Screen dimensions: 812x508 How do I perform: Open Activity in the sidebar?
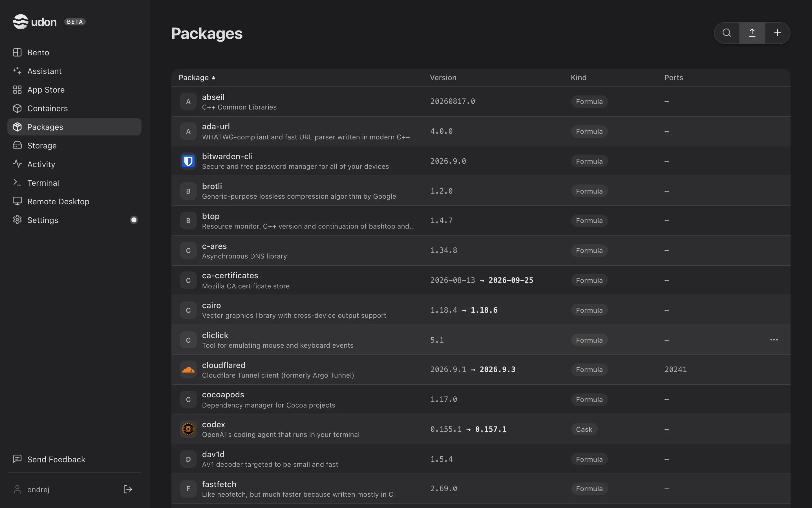(74, 164)
